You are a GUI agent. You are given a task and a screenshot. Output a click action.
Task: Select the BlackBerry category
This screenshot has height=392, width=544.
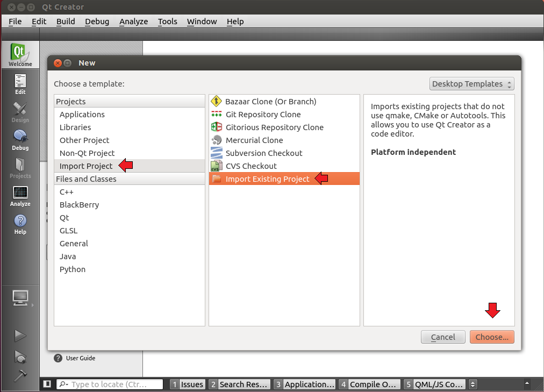pyautogui.click(x=130, y=204)
